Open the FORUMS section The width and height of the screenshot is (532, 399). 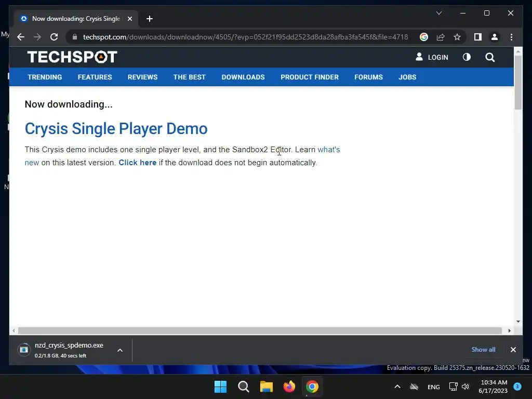368,77
